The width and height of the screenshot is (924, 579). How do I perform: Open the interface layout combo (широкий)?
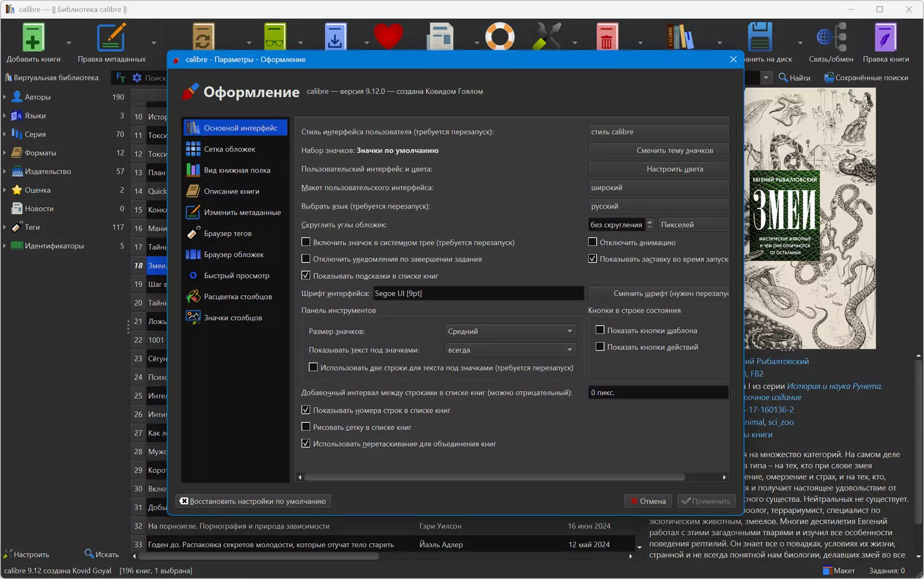click(659, 187)
